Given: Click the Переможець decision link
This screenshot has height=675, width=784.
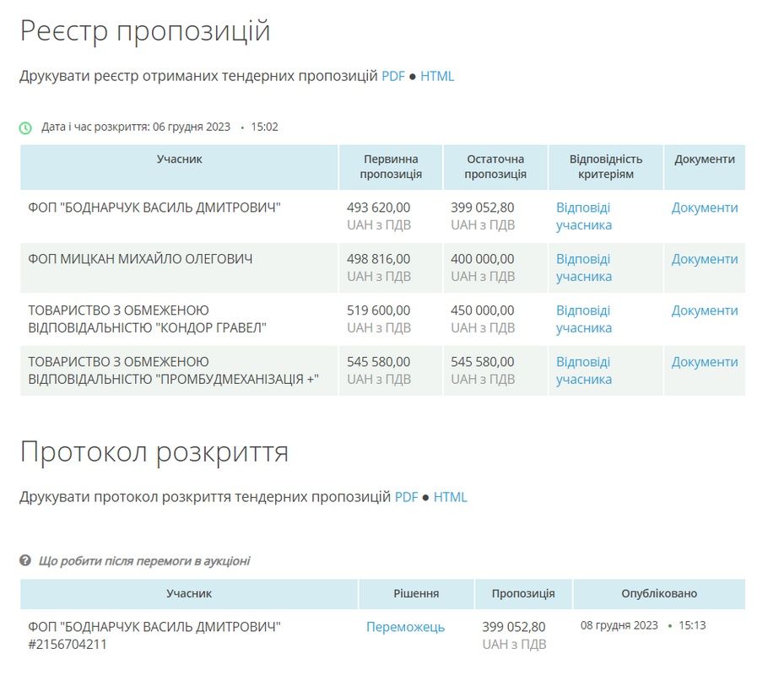Looking at the screenshot, I should (x=406, y=627).
